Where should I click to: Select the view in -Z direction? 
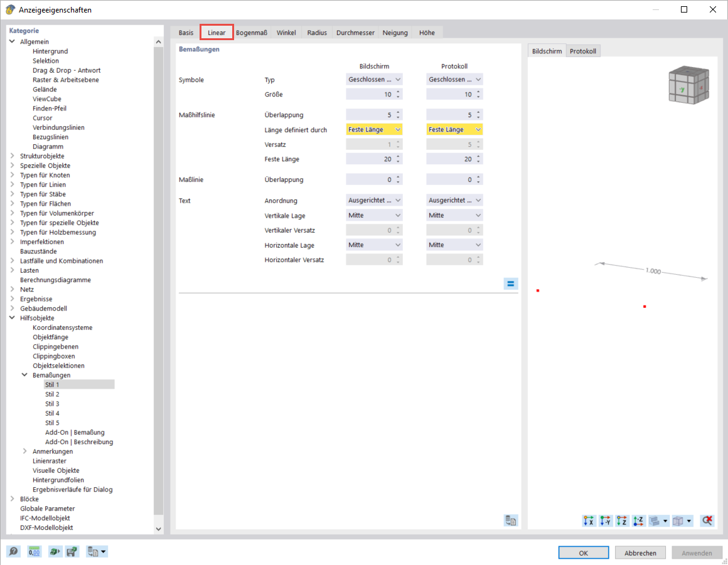click(637, 520)
